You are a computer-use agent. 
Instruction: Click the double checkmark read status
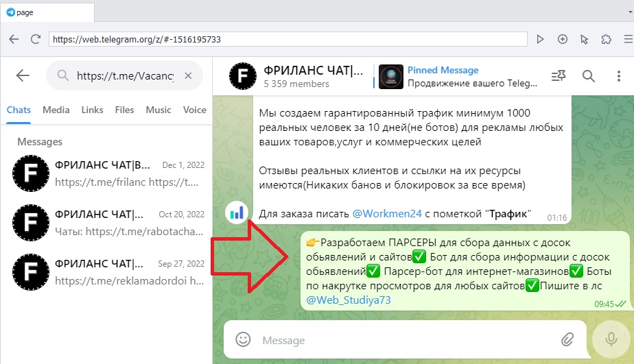(621, 304)
